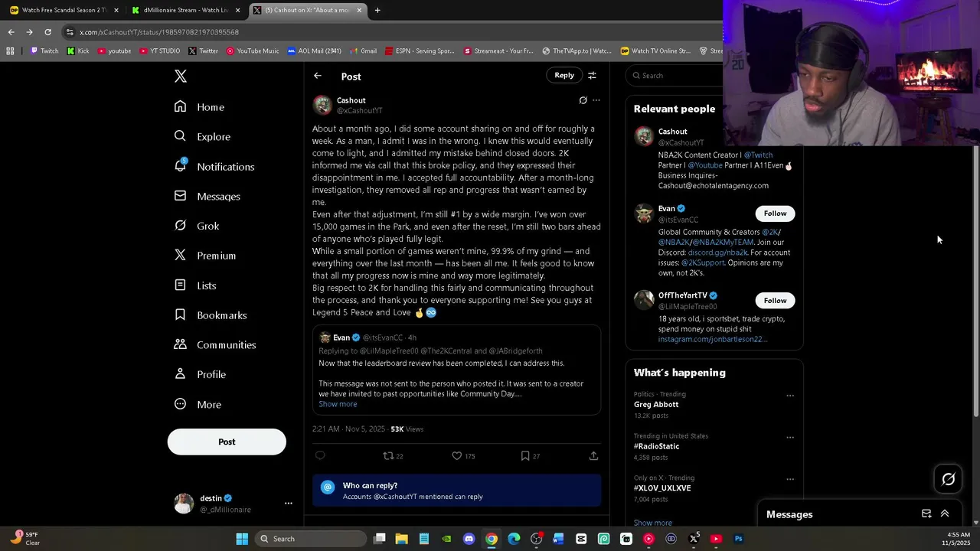980x551 pixels.
Task: Click the page vertical scrollbar
Action: (x=975, y=282)
